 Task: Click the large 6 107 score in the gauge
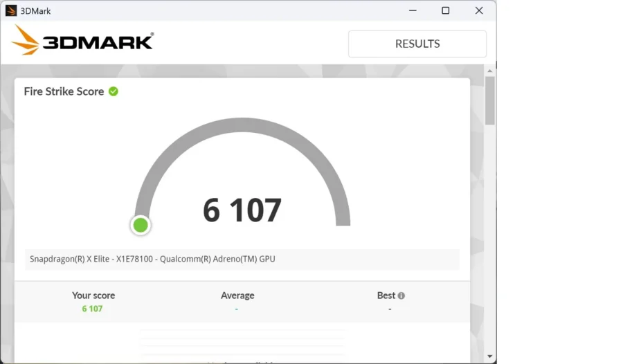(242, 210)
